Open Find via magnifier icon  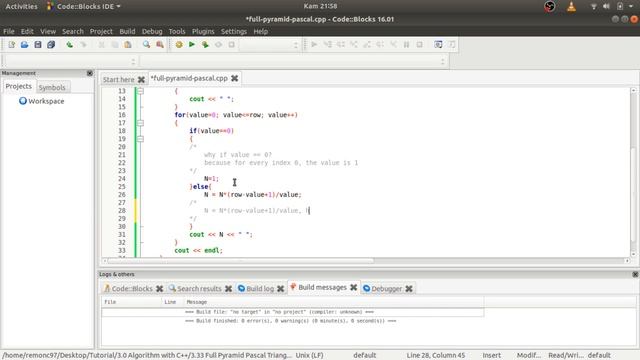pos(146,44)
